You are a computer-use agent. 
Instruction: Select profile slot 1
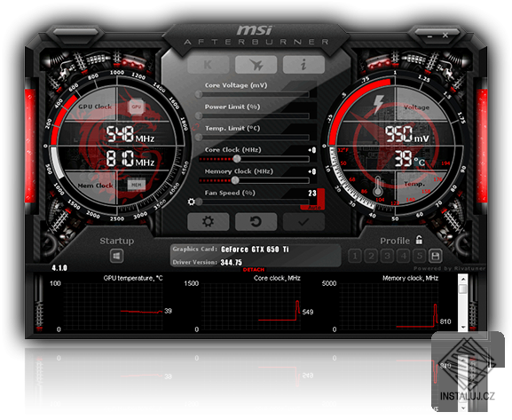[355, 256]
